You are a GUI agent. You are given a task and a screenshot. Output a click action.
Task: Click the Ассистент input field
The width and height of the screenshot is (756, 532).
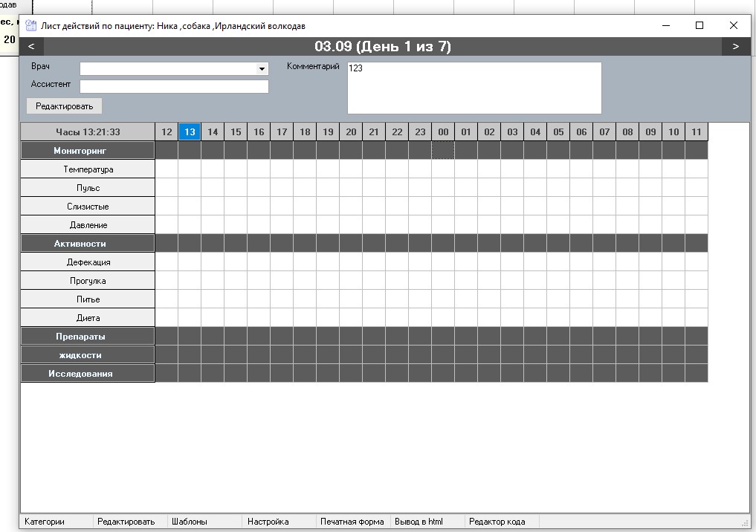[x=174, y=86]
